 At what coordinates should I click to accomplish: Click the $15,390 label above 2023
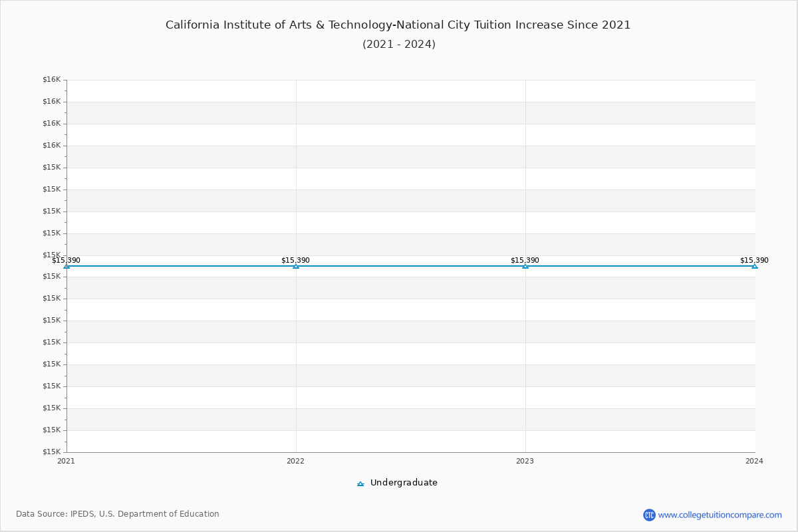[525, 260]
